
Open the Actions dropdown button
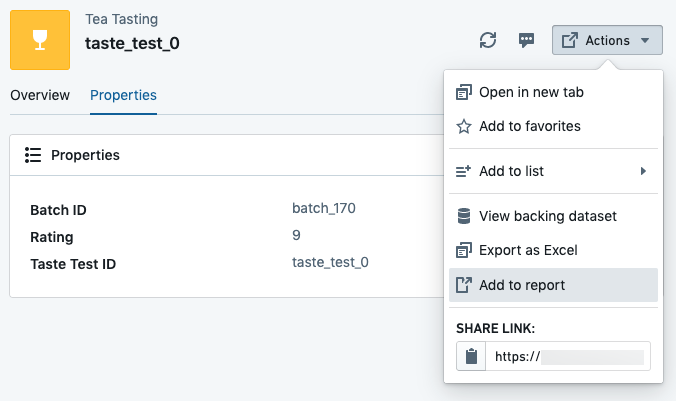607,40
